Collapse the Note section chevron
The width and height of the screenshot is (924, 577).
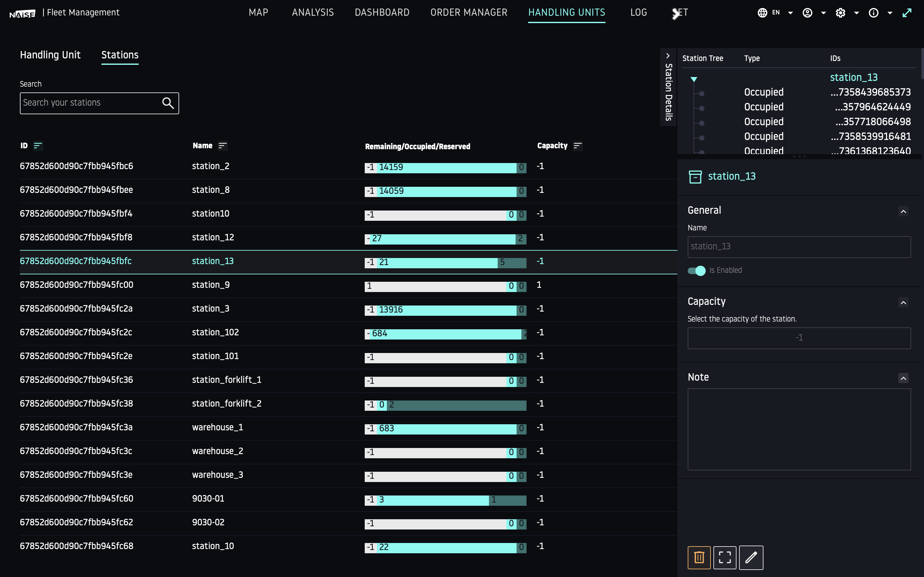click(903, 378)
